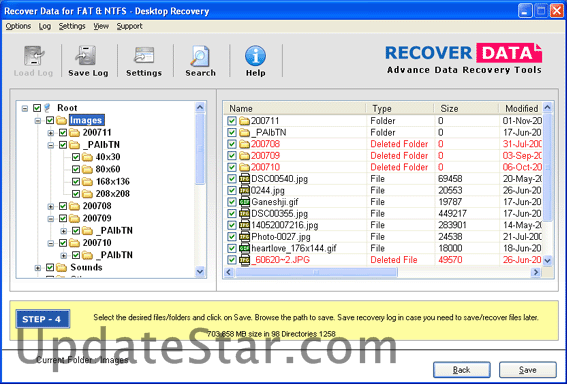Toggle the 40x30 folder checkbox

pyautogui.click(x=76, y=157)
